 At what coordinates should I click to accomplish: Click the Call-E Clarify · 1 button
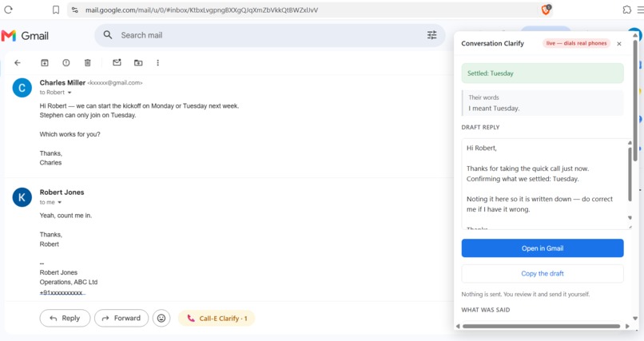pyautogui.click(x=217, y=318)
